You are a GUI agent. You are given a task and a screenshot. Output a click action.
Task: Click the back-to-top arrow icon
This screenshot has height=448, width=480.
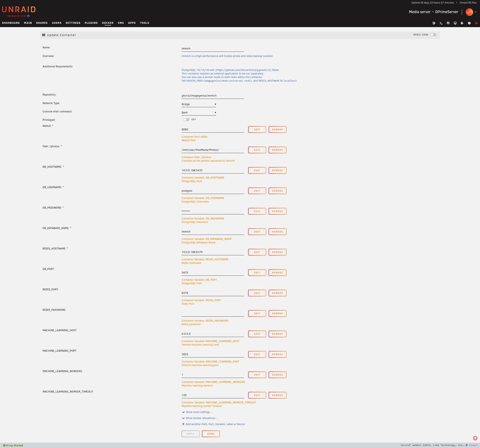click(x=475, y=438)
